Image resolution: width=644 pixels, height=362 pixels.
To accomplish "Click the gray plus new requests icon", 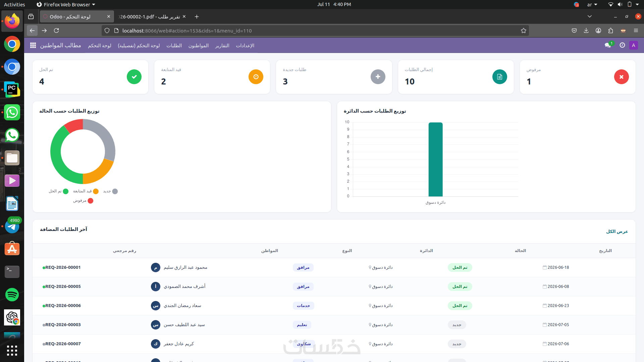I will pos(378,77).
